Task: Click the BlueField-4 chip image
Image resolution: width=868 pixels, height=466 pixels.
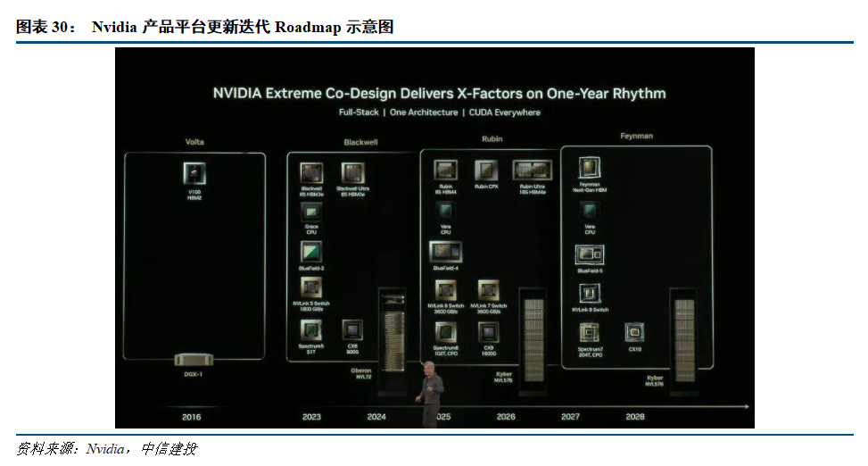Action: pyautogui.click(x=446, y=252)
